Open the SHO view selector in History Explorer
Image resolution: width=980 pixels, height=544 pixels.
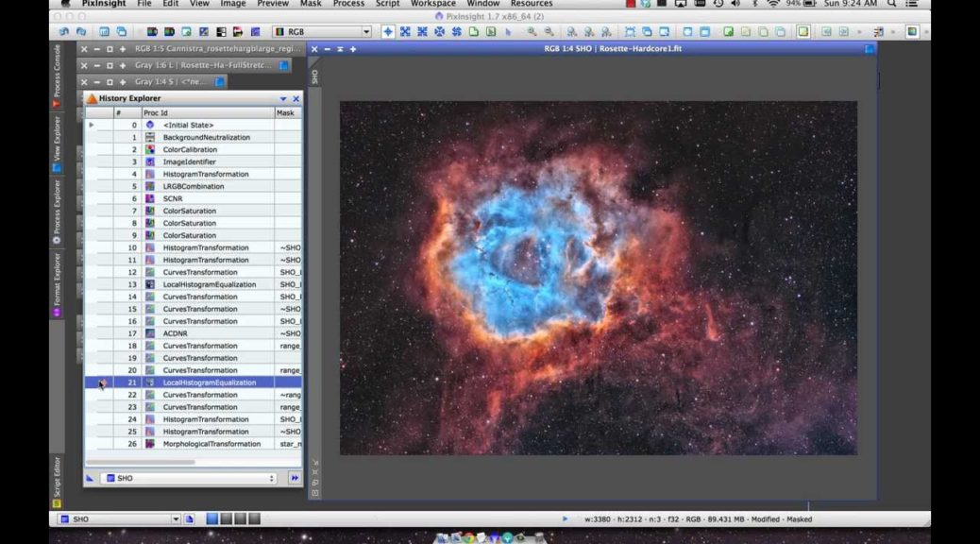(189, 479)
